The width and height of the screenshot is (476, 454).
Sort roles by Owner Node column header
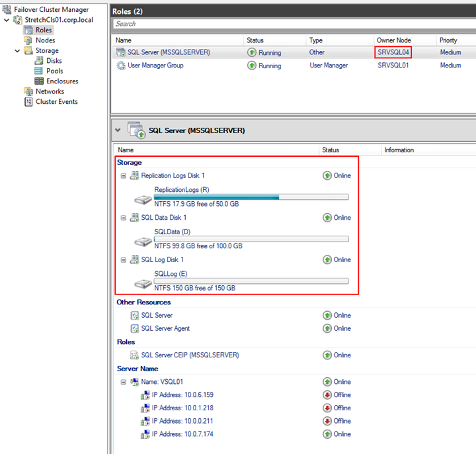tap(405, 40)
